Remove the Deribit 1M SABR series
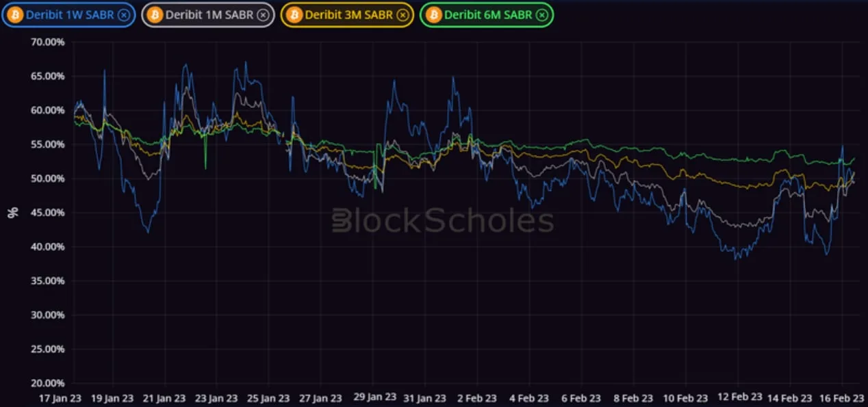 pyautogui.click(x=263, y=15)
